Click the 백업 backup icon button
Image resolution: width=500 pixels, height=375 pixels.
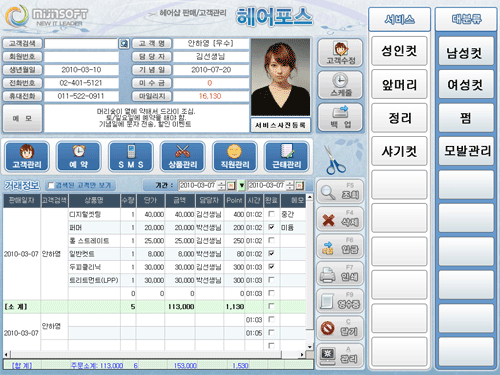pyautogui.click(x=340, y=117)
